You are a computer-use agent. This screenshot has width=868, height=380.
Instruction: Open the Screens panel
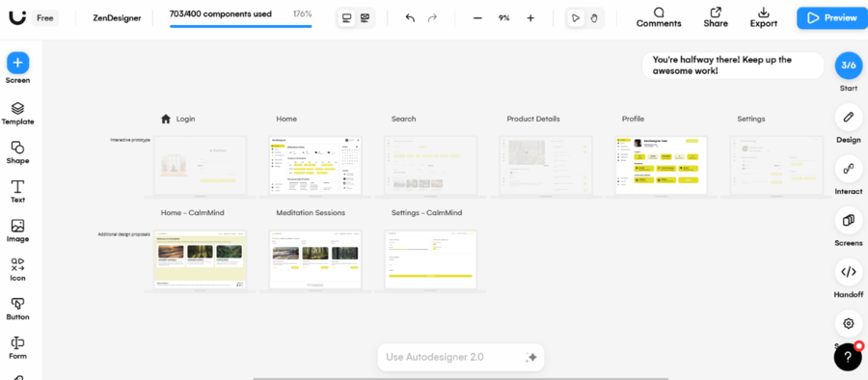[x=849, y=220]
